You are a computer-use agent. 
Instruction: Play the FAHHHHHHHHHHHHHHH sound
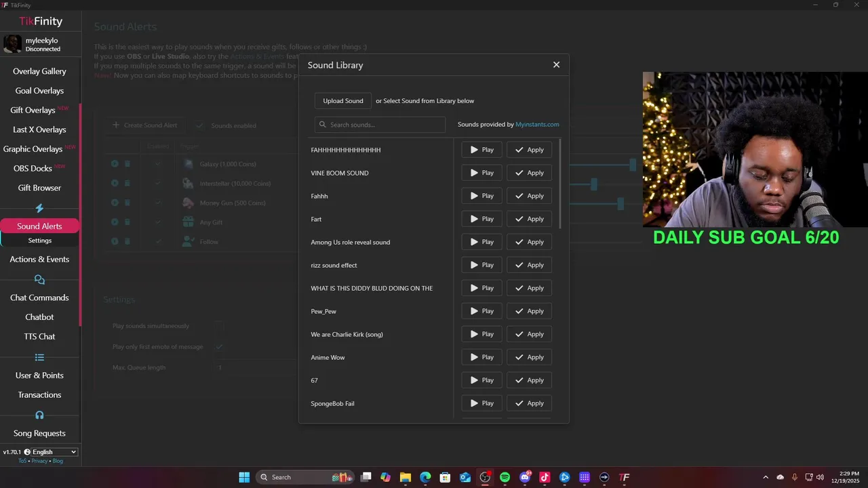tap(482, 150)
